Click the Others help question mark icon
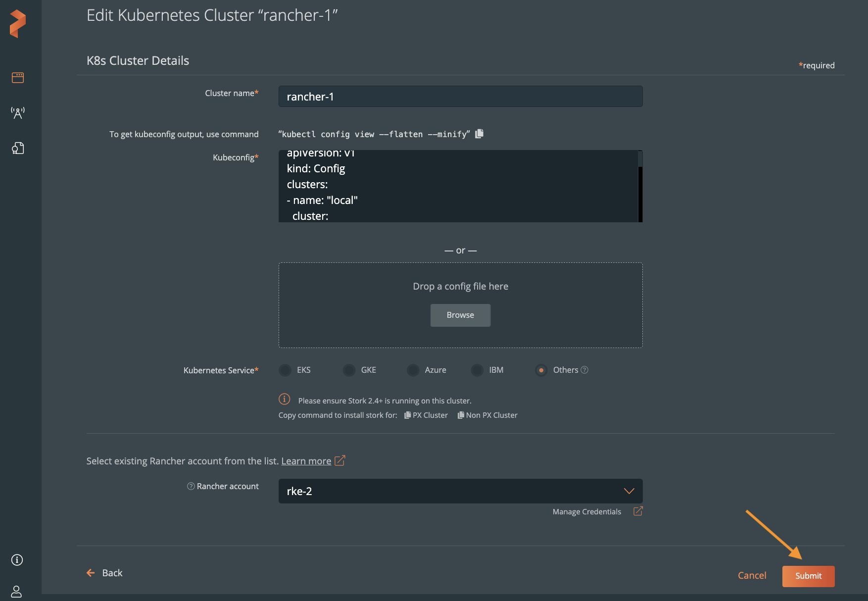The height and width of the screenshot is (601, 868). pyautogui.click(x=584, y=370)
